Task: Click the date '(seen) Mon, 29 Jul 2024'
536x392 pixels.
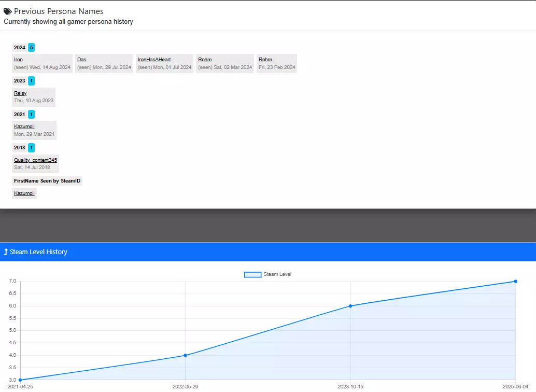Action: pyautogui.click(x=104, y=67)
